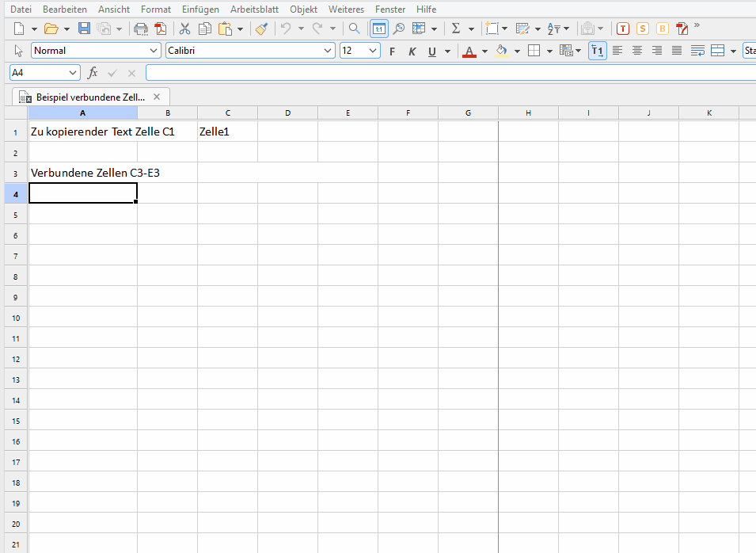Image resolution: width=756 pixels, height=553 pixels.
Task: Select cell containing 'Zelle1'
Action: (227, 132)
